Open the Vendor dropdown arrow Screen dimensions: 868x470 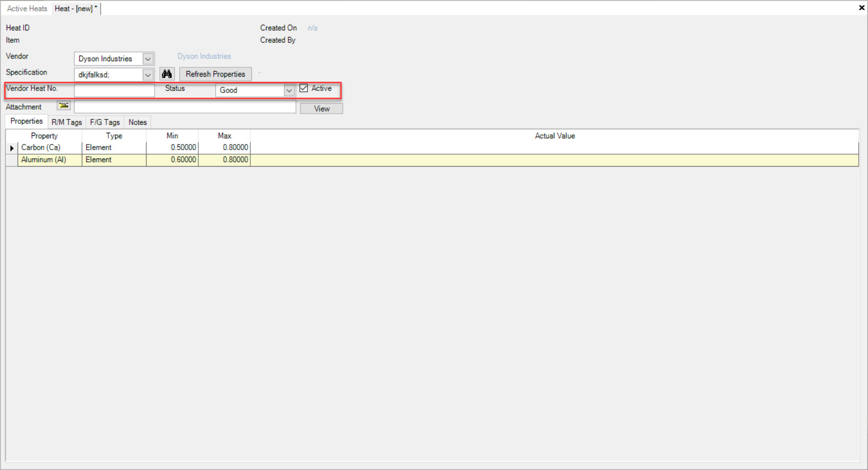(148, 59)
